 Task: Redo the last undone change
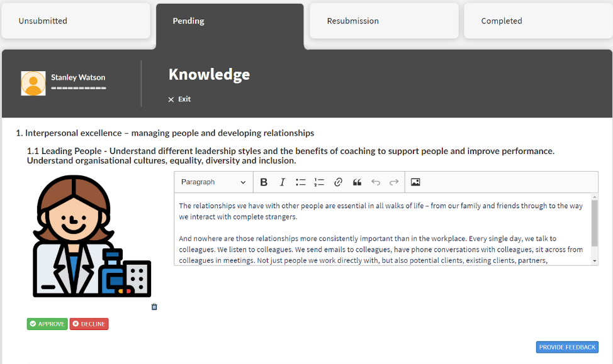393,182
